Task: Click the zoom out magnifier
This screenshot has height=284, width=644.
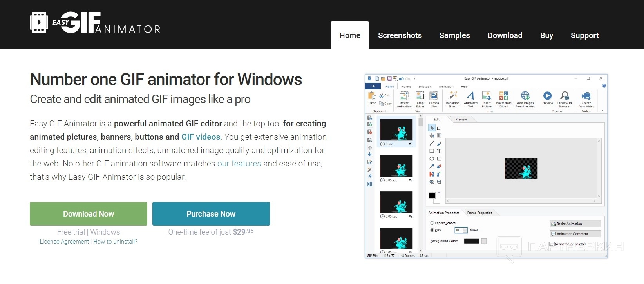Action: (439, 182)
